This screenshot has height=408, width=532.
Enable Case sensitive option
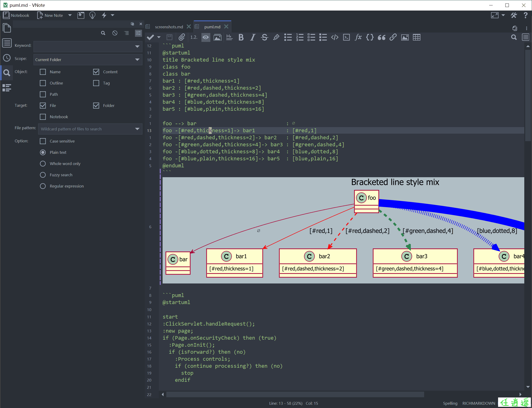[x=43, y=141]
